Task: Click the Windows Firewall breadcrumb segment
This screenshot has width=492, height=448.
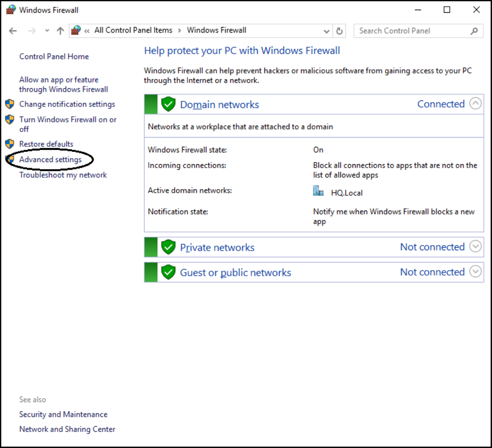Action: [x=216, y=30]
